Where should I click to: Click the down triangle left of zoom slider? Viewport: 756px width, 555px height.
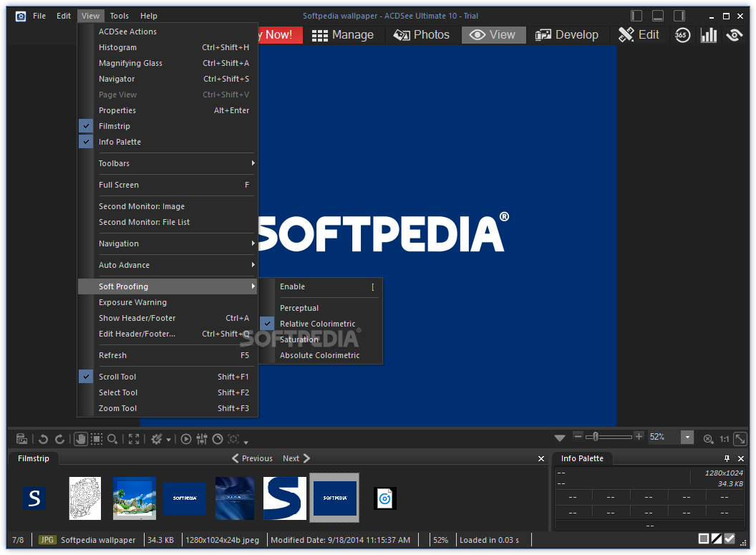pyautogui.click(x=560, y=438)
